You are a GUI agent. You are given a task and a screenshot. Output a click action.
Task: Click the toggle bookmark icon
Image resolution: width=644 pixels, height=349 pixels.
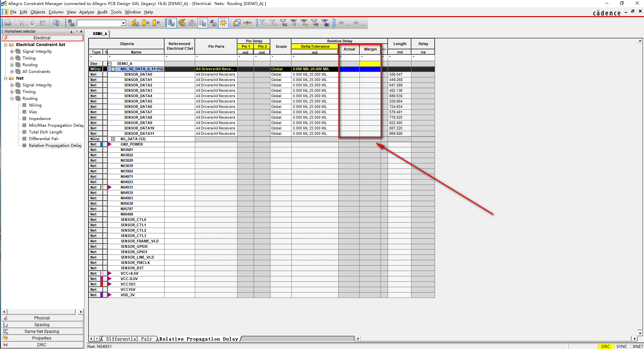[x=135, y=23]
